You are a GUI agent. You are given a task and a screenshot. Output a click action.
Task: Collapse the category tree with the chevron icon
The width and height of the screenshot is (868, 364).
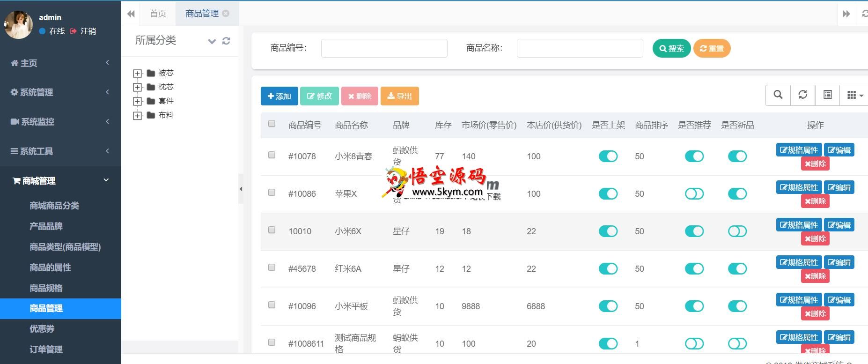coord(212,41)
